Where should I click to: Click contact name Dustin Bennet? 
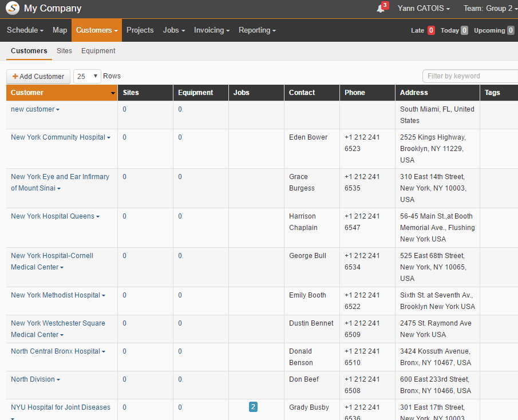(311, 323)
